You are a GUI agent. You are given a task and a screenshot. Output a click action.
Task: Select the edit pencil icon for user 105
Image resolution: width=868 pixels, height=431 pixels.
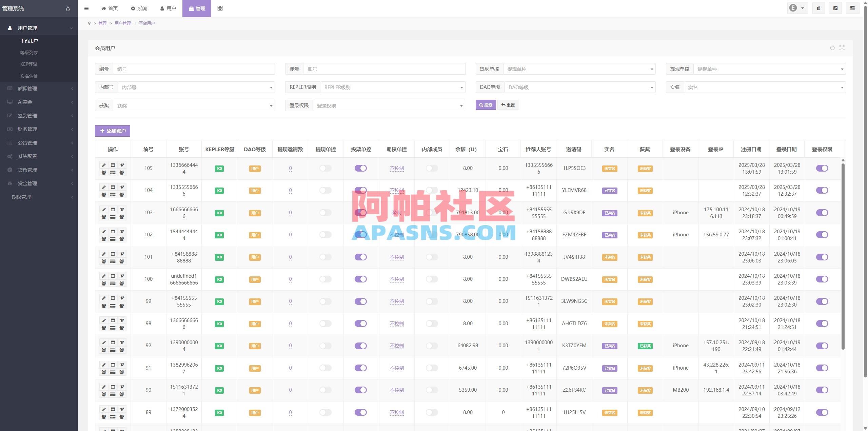click(104, 165)
